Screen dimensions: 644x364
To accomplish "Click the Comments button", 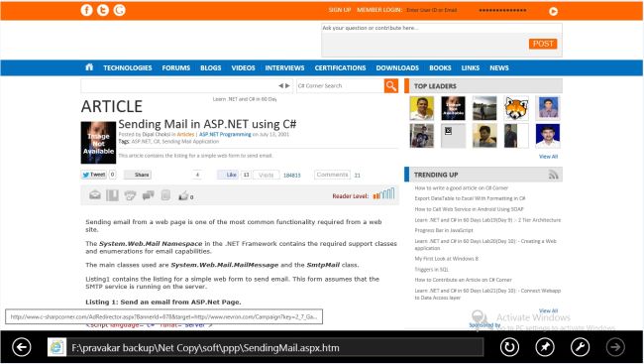I will tap(332, 175).
